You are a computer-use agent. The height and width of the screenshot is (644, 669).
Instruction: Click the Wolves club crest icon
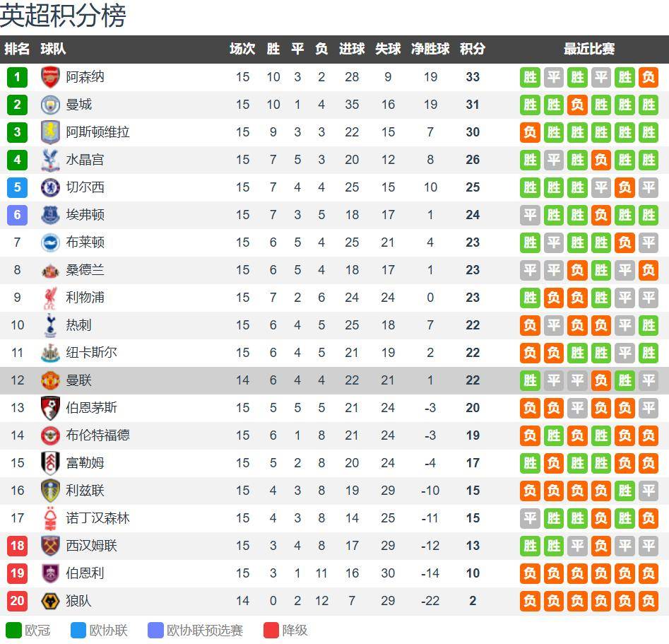click(50, 601)
